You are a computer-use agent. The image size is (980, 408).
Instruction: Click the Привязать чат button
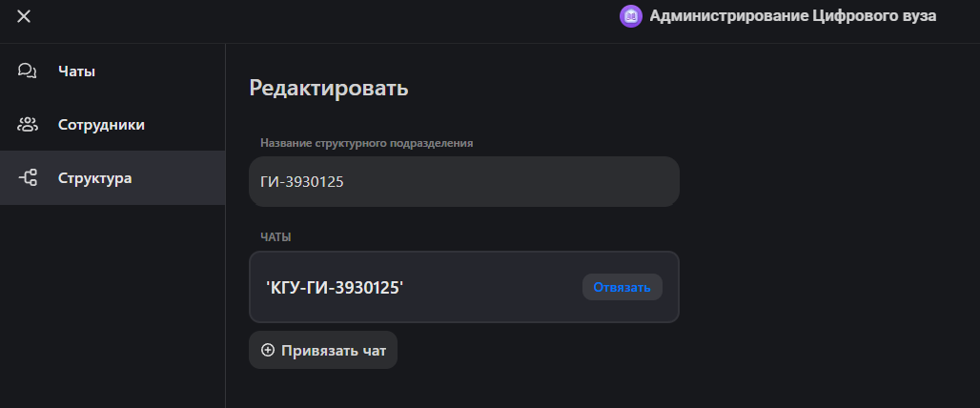pos(323,350)
